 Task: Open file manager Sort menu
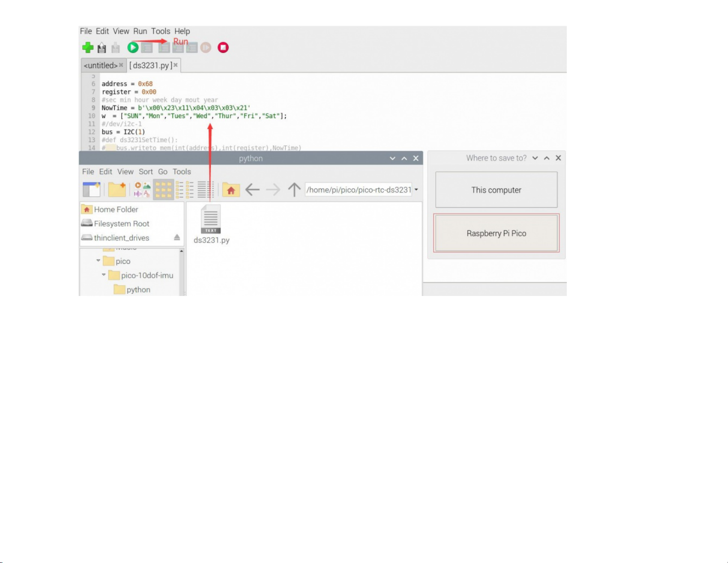[146, 171]
